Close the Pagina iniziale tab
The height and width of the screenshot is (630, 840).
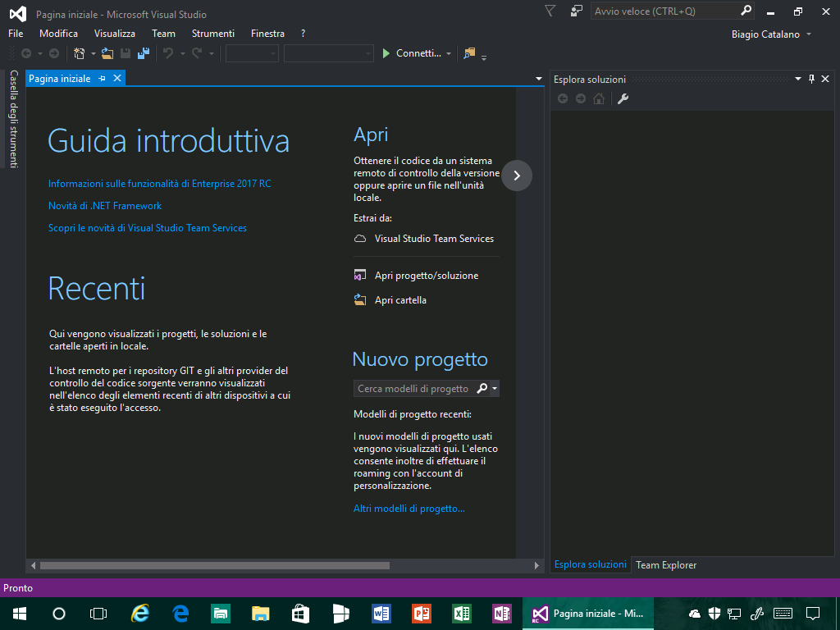(116, 79)
